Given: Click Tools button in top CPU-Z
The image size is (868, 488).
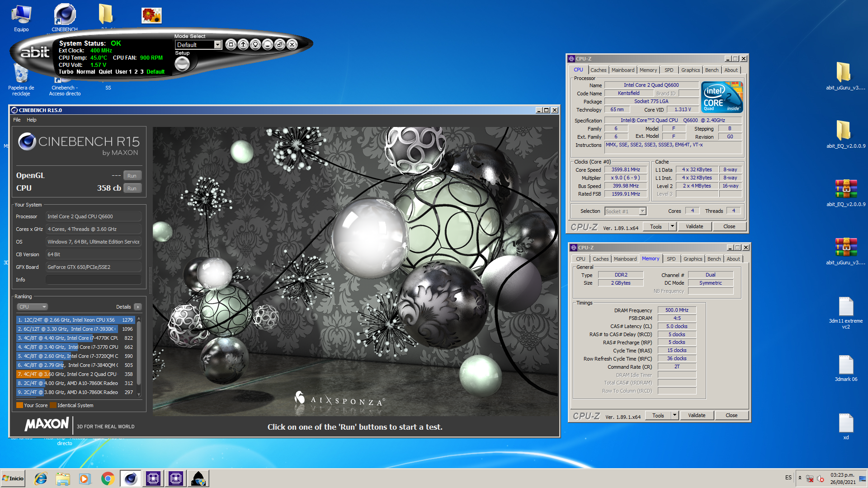Looking at the screenshot, I should pos(656,227).
